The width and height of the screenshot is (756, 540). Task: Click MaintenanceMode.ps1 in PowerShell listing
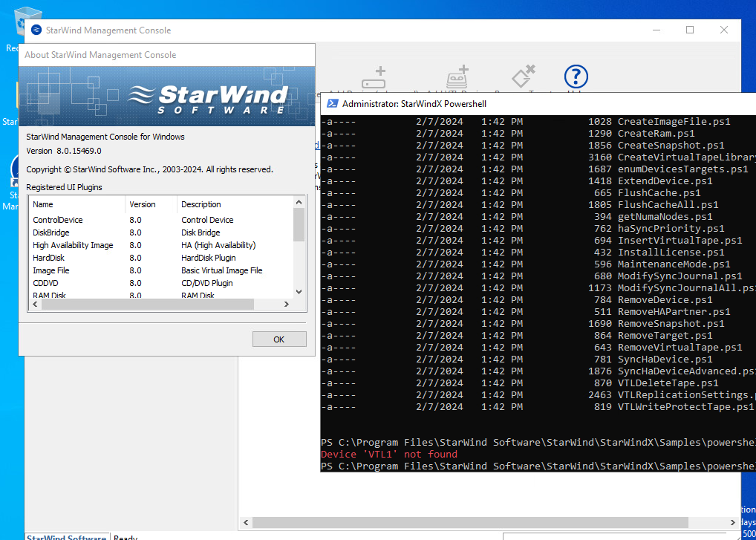674,264
